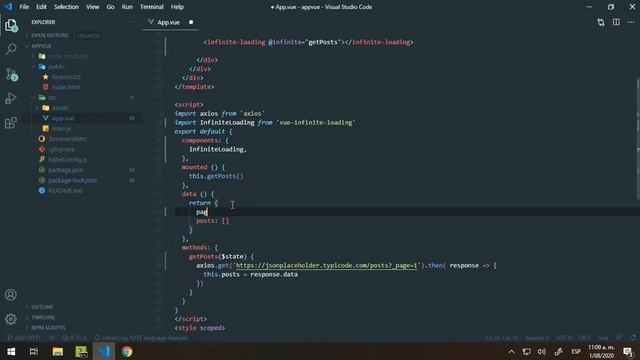Expand the assets folder
Image resolution: width=640 pixels, height=360 pixels.
click(x=60, y=108)
